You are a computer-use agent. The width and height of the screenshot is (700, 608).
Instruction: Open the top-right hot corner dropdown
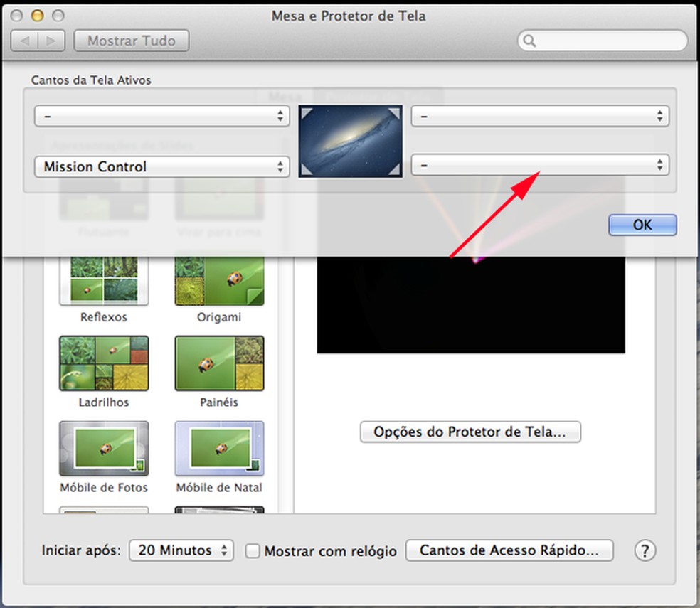pyautogui.click(x=540, y=116)
